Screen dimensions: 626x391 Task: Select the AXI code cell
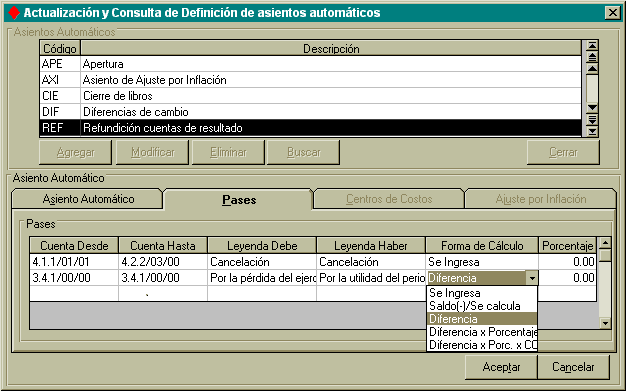tap(60, 80)
